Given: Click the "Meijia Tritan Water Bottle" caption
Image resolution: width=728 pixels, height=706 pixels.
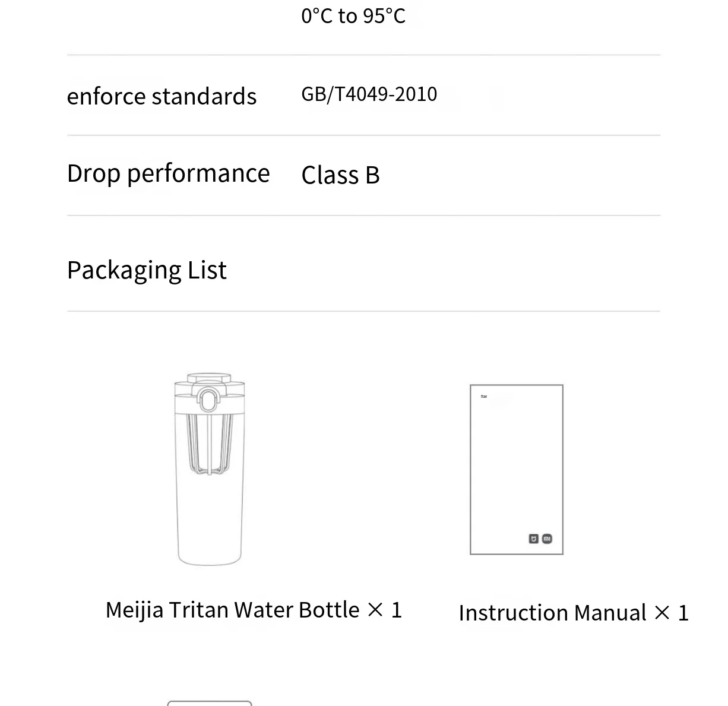Looking at the screenshot, I should click(x=232, y=610).
